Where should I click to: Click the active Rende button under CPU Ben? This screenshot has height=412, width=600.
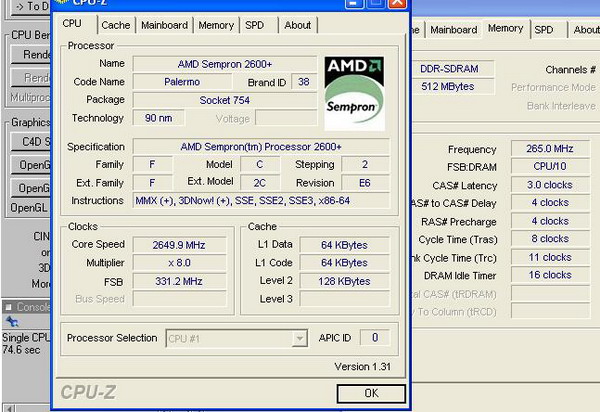31,55
